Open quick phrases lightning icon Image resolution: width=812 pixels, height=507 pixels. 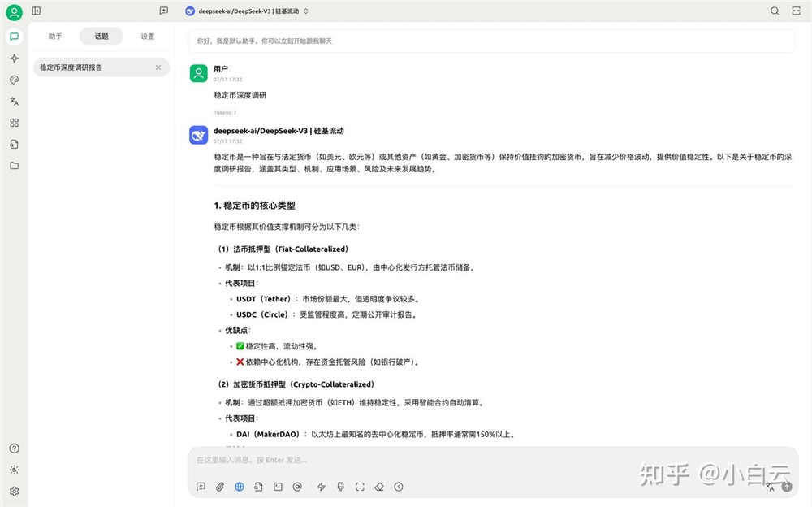pyautogui.click(x=322, y=487)
